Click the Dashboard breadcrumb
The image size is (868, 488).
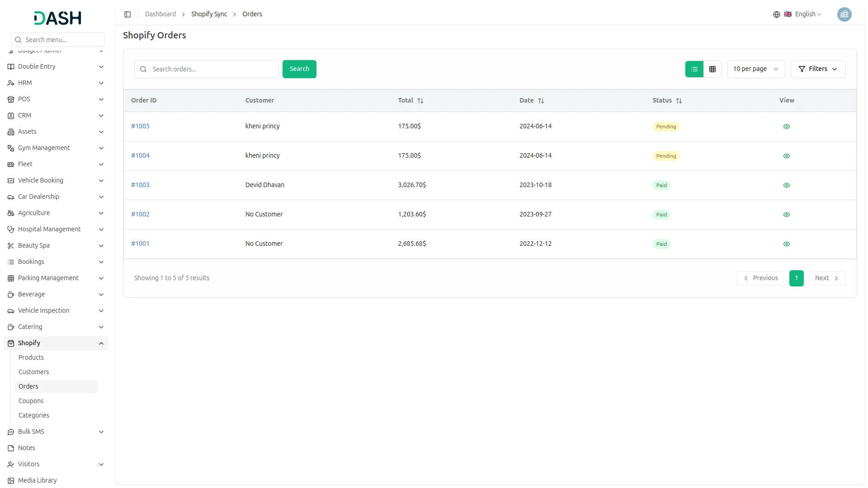160,14
